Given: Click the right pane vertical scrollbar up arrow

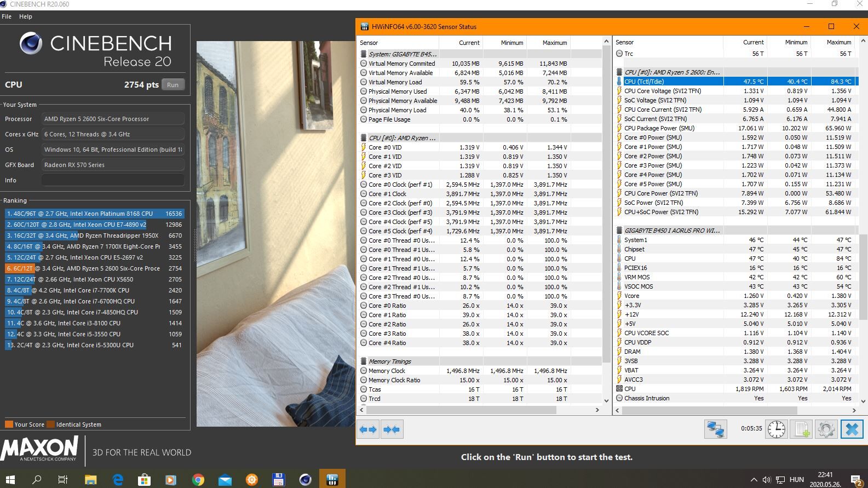Looking at the screenshot, I should click(x=863, y=41).
